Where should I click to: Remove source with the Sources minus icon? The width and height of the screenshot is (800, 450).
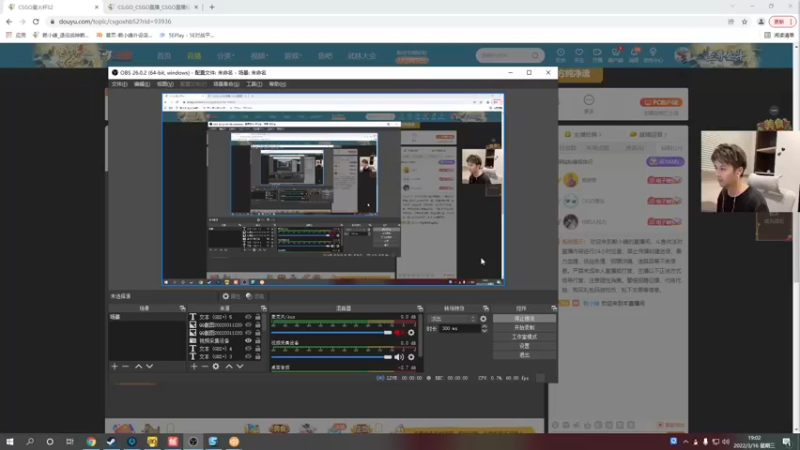pyautogui.click(x=205, y=366)
